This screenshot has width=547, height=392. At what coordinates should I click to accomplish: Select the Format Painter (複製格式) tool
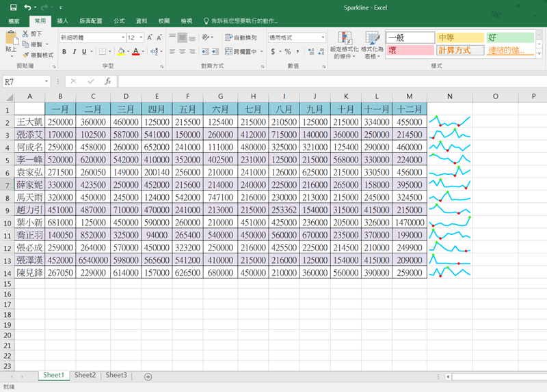[37, 55]
